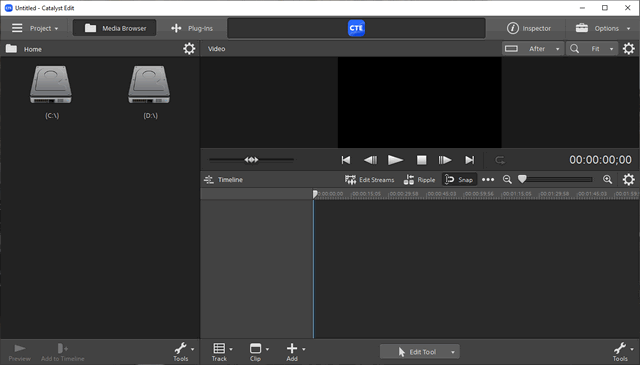The image size is (640, 365).
Task: Expand the Options dropdown arrow
Action: coord(628,29)
